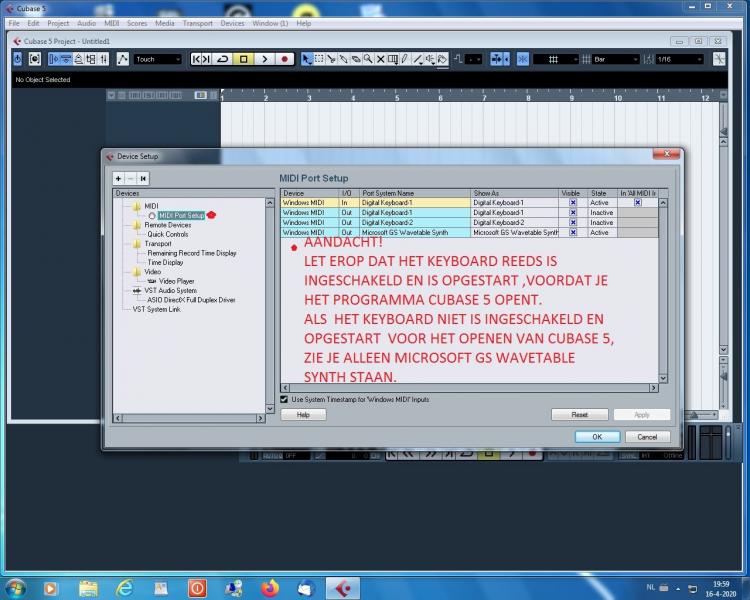Open the Scores menu
This screenshot has width=750, height=600.
point(137,23)
